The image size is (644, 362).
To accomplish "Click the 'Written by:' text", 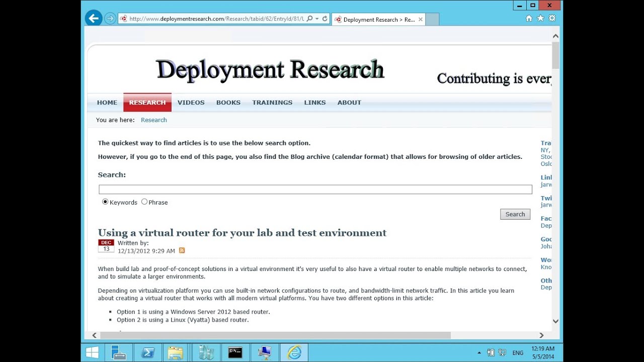I will pyautogui.click(x=133, y=243).
